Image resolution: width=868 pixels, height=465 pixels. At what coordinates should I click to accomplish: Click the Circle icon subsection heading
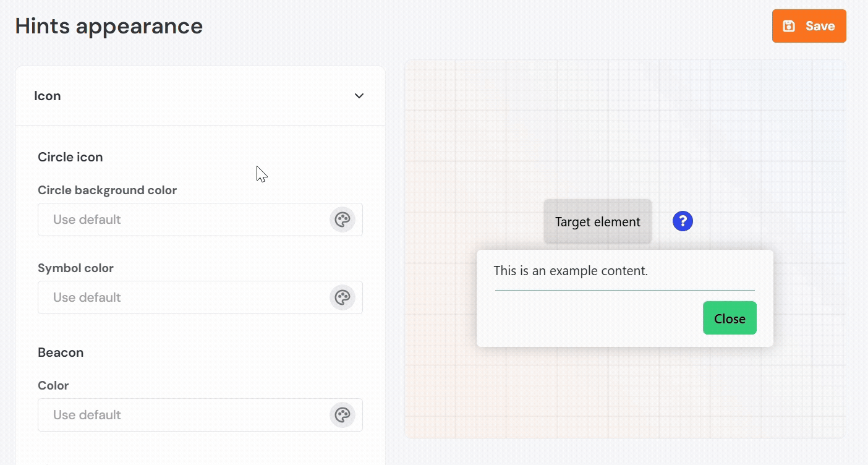point(70,157)
